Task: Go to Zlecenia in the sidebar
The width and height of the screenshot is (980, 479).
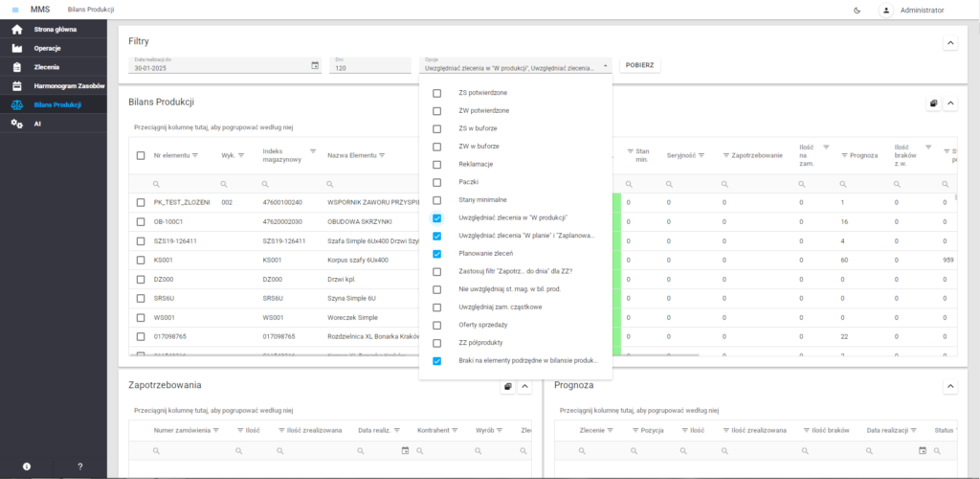Action: coord(46,67)
